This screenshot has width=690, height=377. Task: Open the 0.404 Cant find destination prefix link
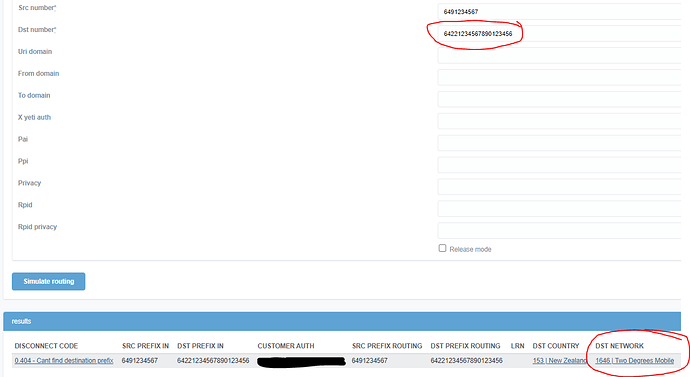[64, 361]
